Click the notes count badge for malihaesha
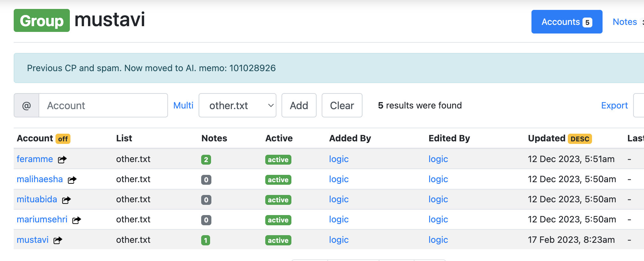 [206, 180]
